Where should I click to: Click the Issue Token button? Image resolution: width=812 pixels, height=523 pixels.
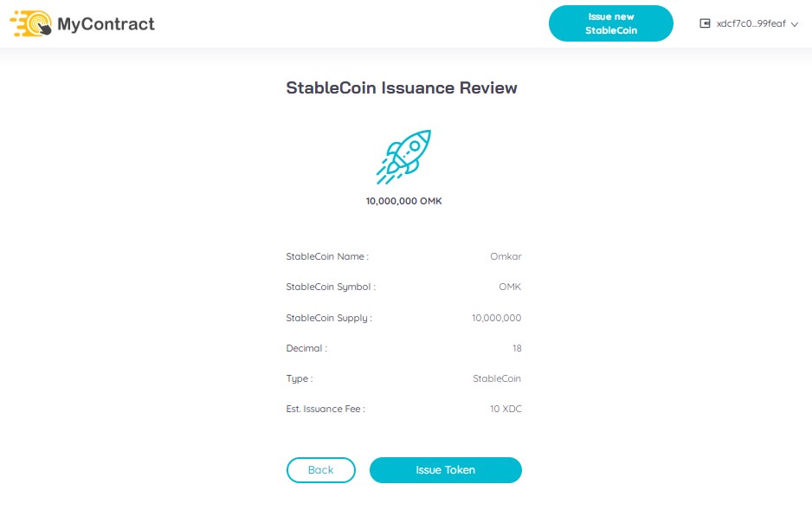[x=445, y=469]
